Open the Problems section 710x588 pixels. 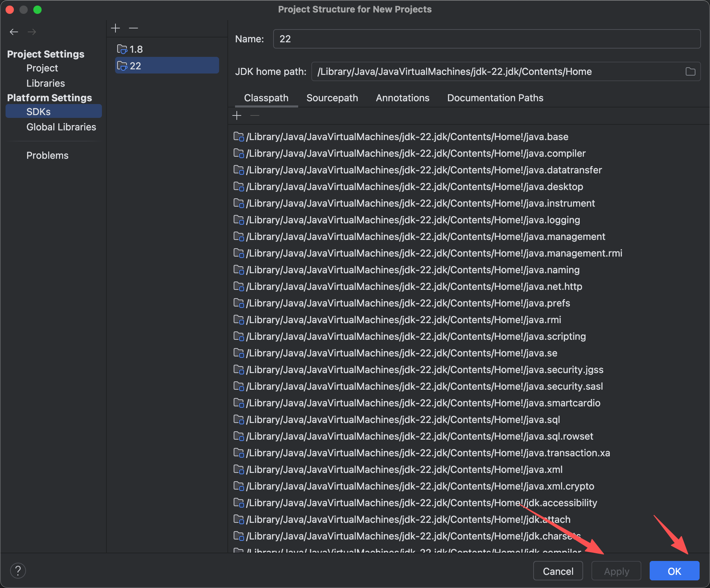(47, 155)
